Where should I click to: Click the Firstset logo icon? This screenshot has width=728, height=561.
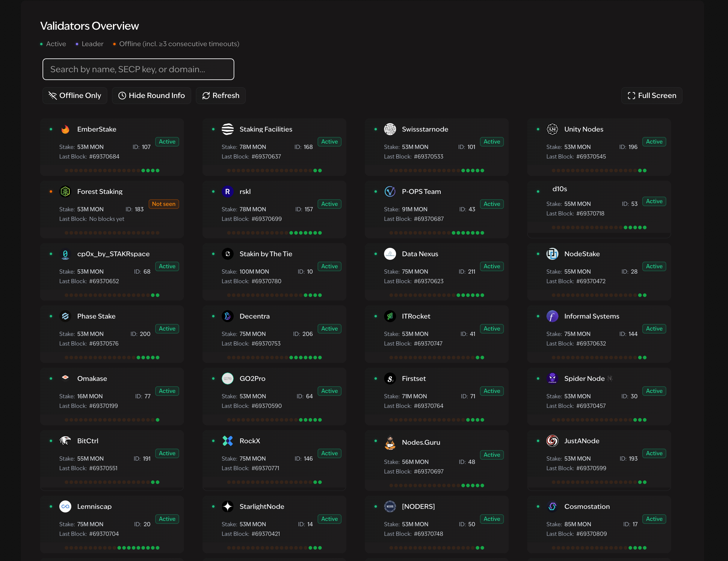pos(390,378)
